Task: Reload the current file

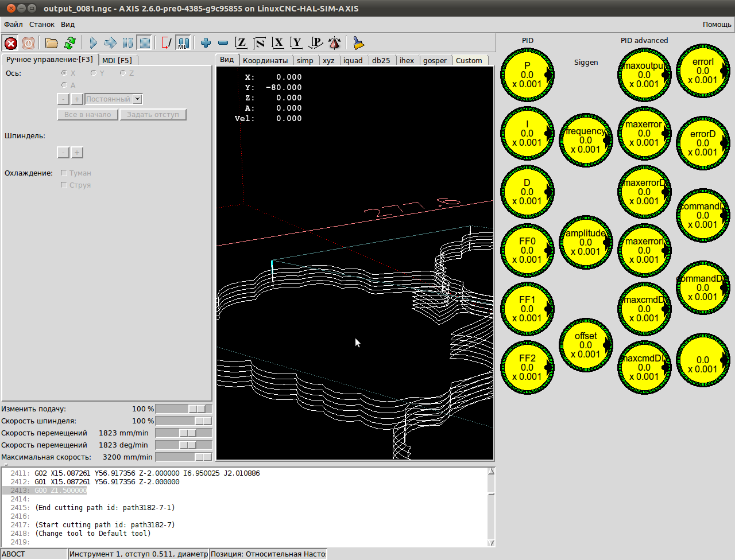Action: pos(70,43)
